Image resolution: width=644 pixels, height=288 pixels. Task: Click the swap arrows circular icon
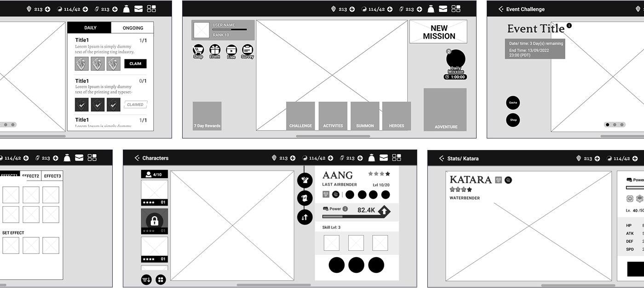tap(305, 217)
